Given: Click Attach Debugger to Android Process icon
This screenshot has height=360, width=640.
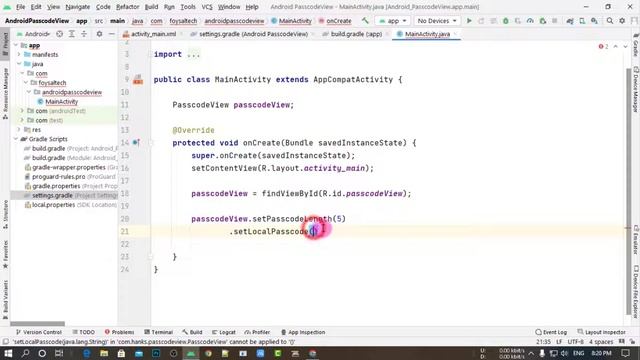Looking at the screenshot, I should coord(542,20).
